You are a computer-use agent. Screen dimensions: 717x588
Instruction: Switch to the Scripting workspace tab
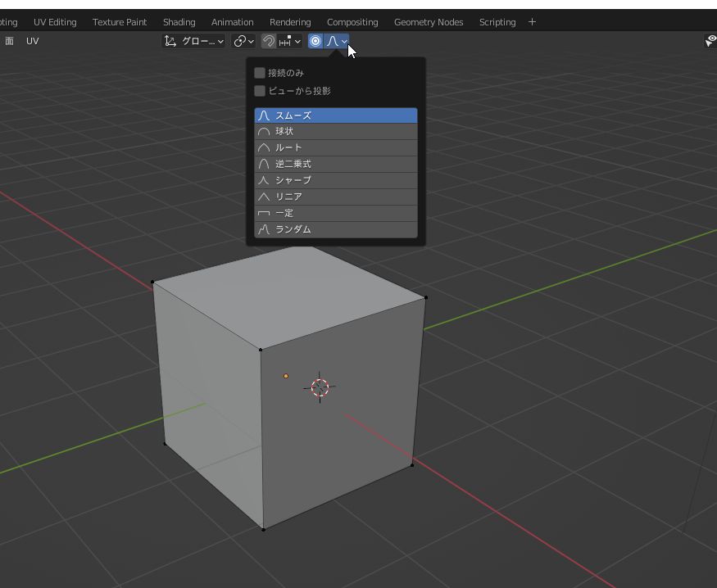click(497, 22)
